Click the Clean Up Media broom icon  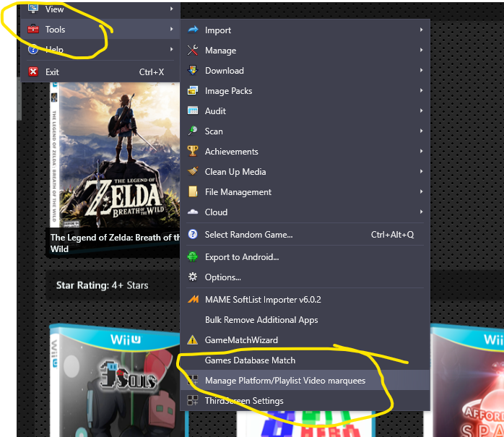click(x=193, y=172)
